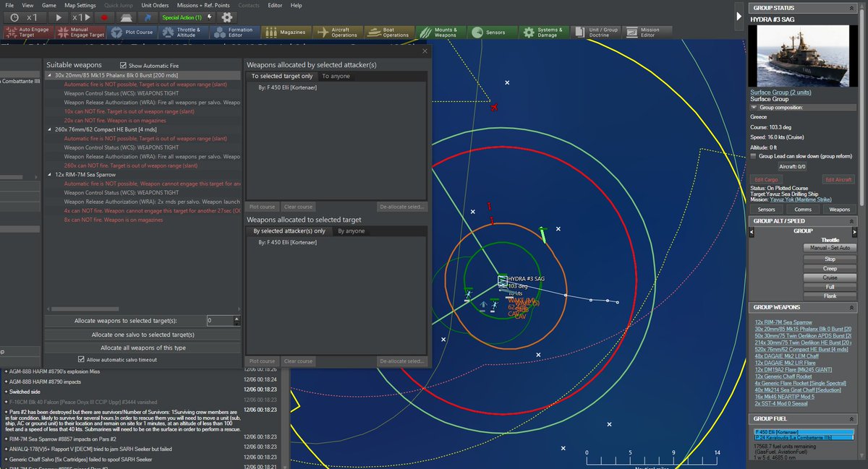Click the Comms button in Group Status

click(x=803, y=210)
